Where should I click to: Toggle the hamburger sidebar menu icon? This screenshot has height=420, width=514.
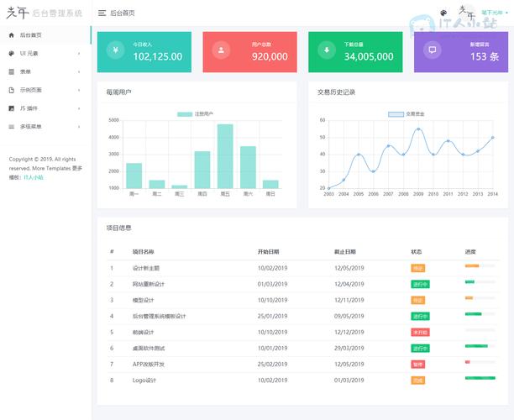(102, 13)
